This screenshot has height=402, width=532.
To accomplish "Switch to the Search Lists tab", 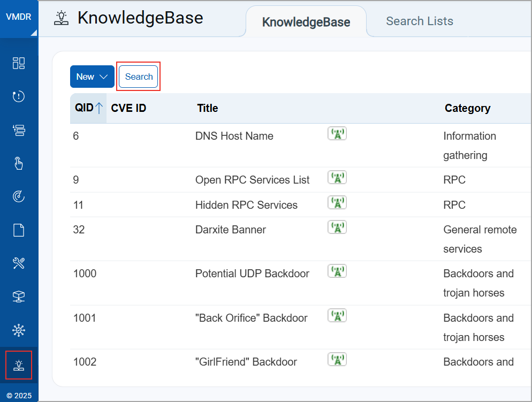I will [x=419, y=21].
